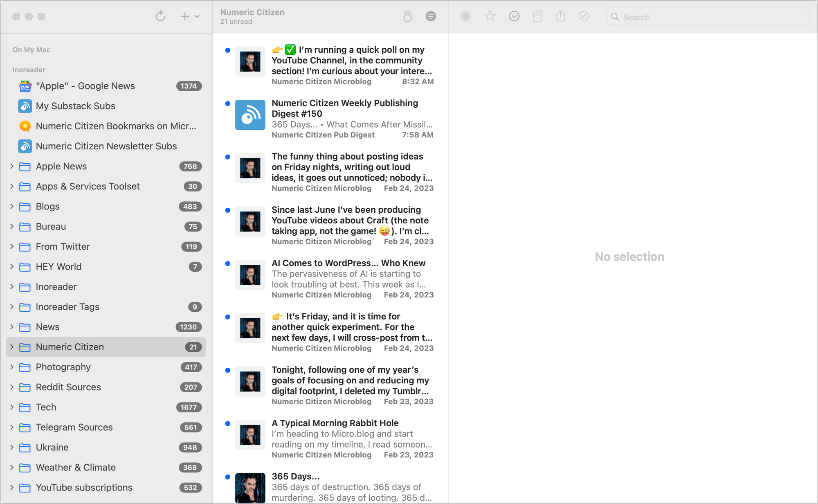Image resolution: width=818 pixels, height=504 pixels.
Task: Click the list/text view toggle icon
Action: point(431,17)
